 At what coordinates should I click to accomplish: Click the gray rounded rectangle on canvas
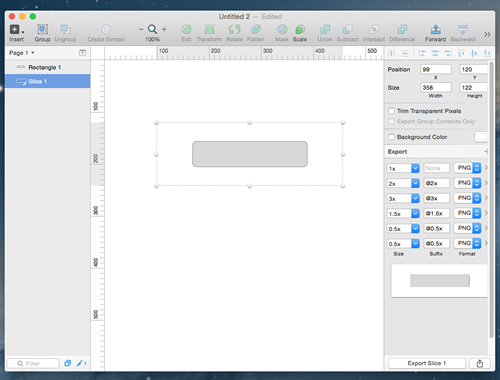[x=250, y=154]
